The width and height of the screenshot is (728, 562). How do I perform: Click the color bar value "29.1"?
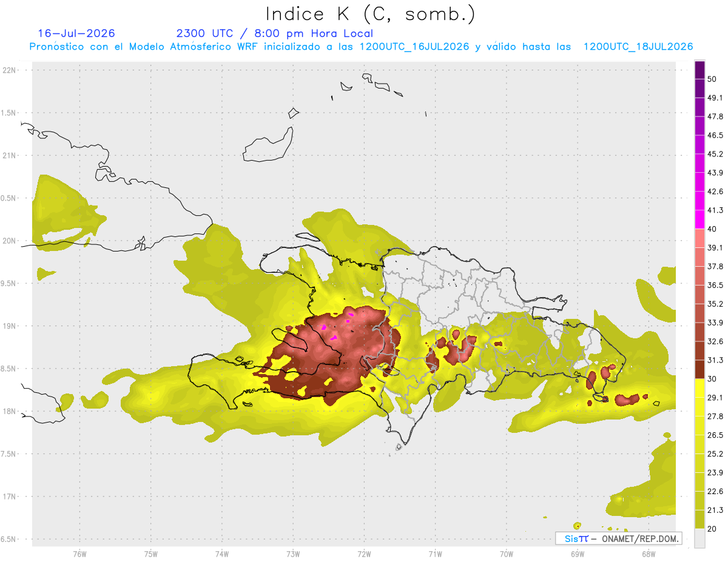(715, 398)
